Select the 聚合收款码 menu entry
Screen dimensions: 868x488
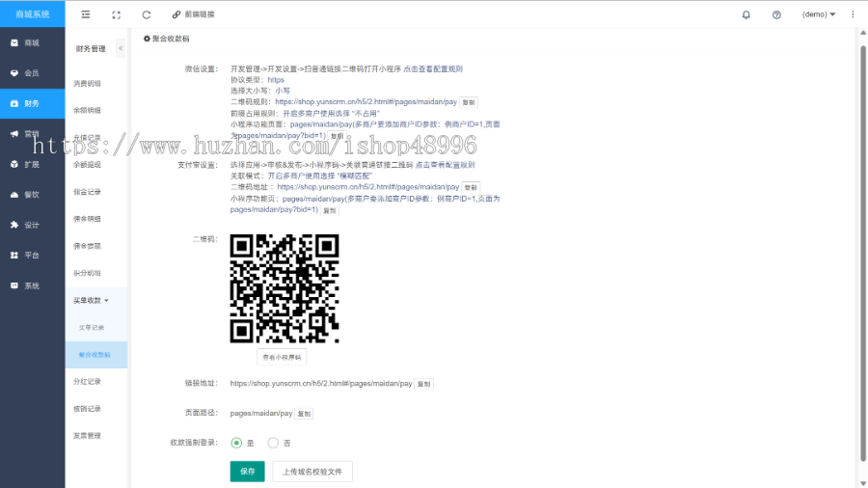[95, 355]
